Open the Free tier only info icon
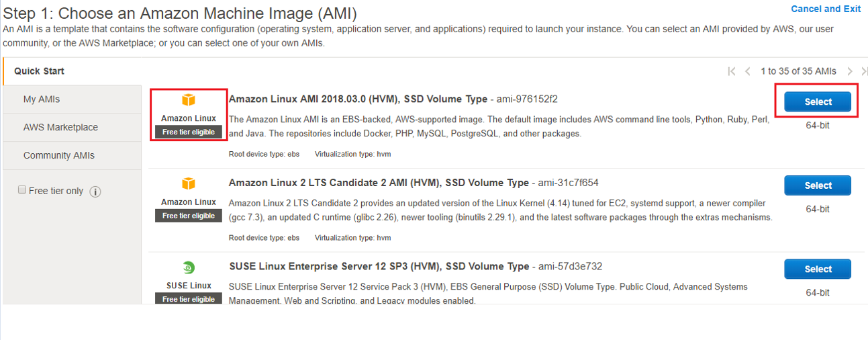This screenshot has width=868, height=340. (95, 192)
